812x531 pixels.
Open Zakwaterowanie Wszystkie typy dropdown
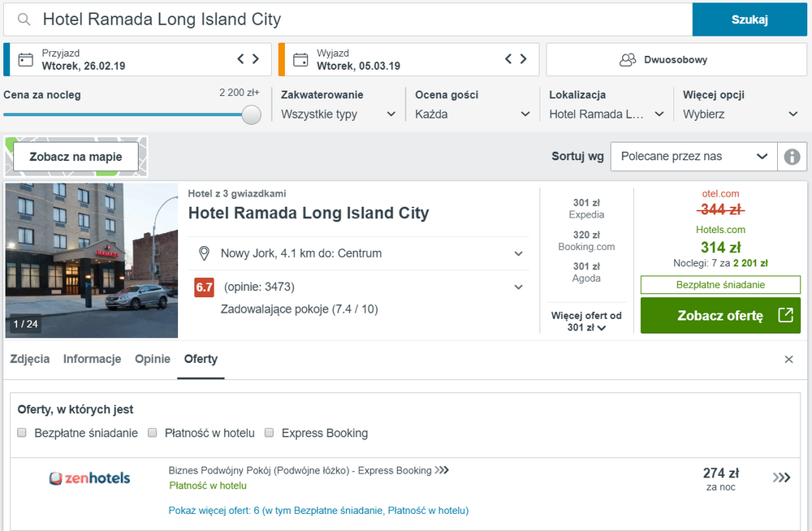point(339,114)
